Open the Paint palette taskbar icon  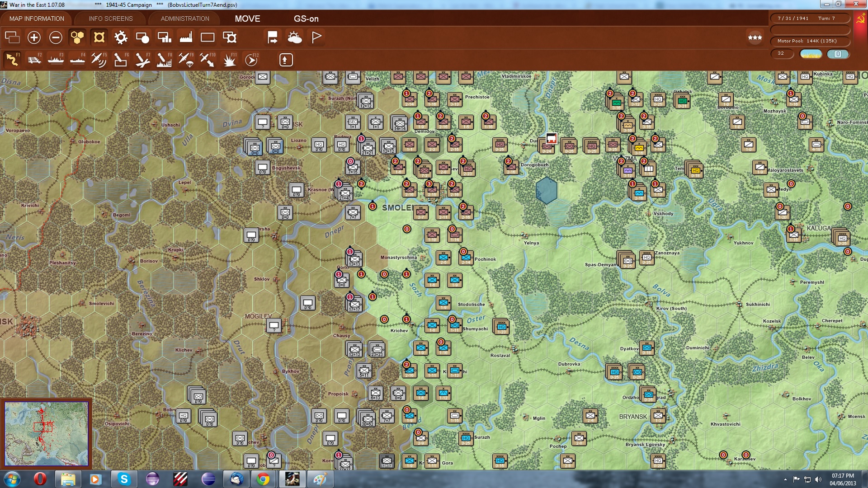pos(320,479)
